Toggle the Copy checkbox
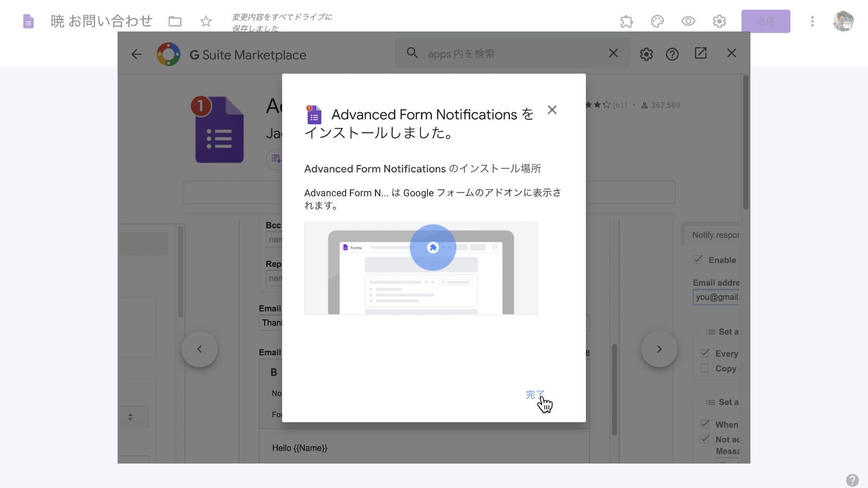 click(x=705, y=368)
